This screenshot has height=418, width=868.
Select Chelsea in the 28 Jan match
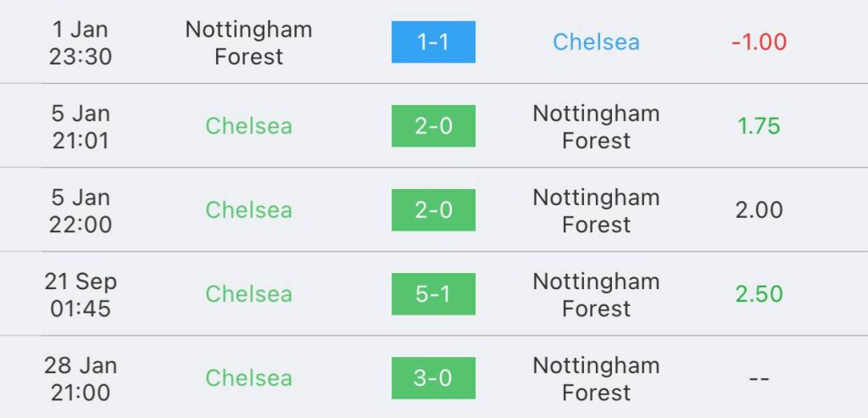coord(248,378)
